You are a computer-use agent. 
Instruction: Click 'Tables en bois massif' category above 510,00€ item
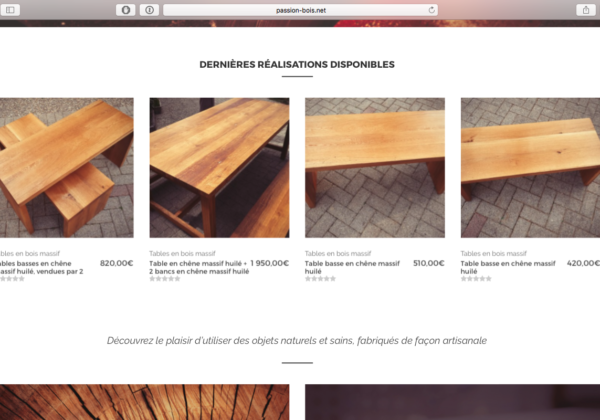(x=338, y=253)
